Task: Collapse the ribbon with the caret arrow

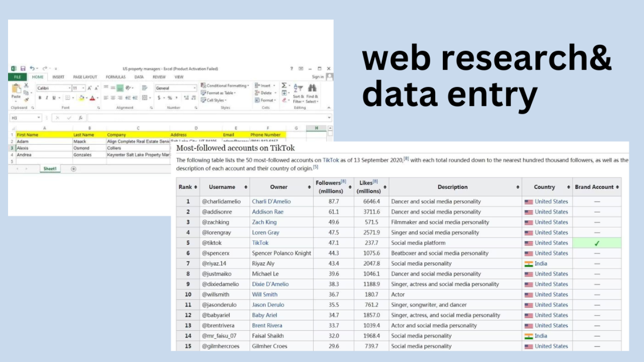Action: click(329, 108)
